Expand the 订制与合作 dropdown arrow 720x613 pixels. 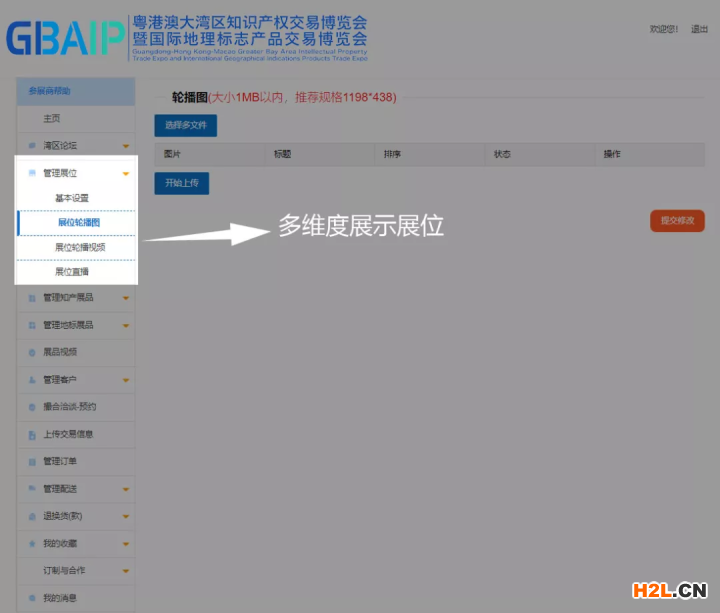(126, 571)
